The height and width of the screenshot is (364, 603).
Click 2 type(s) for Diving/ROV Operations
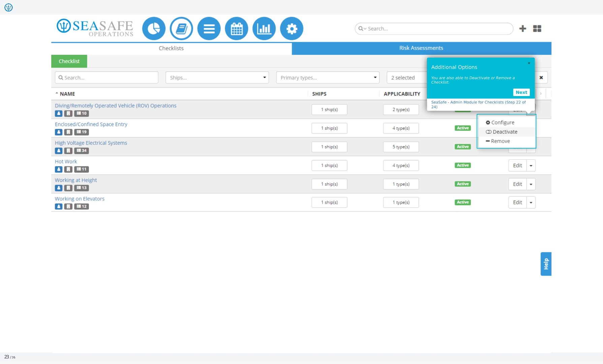point(401,110)
